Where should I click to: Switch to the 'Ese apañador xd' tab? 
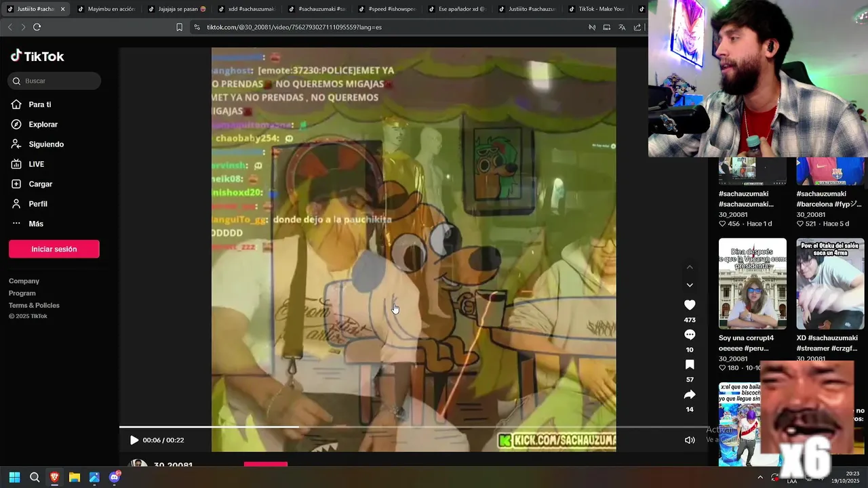pyautogui.click(x=458, y=9)
